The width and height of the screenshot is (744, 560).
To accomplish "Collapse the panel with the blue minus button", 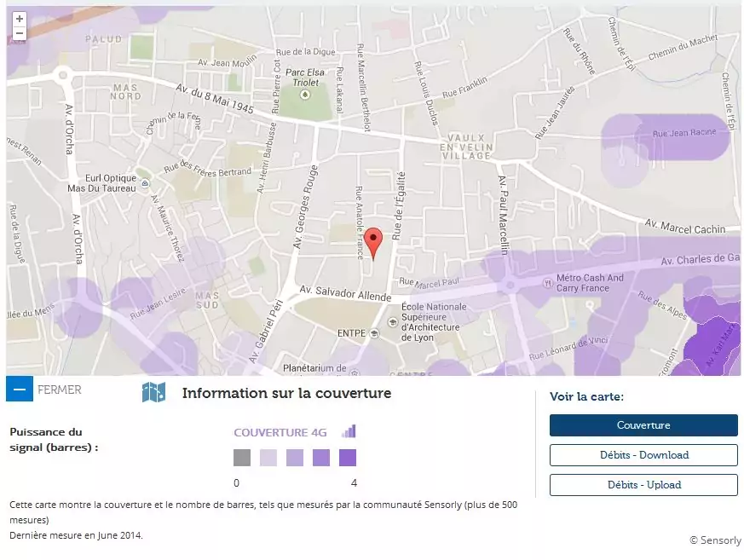I will 19,389.
